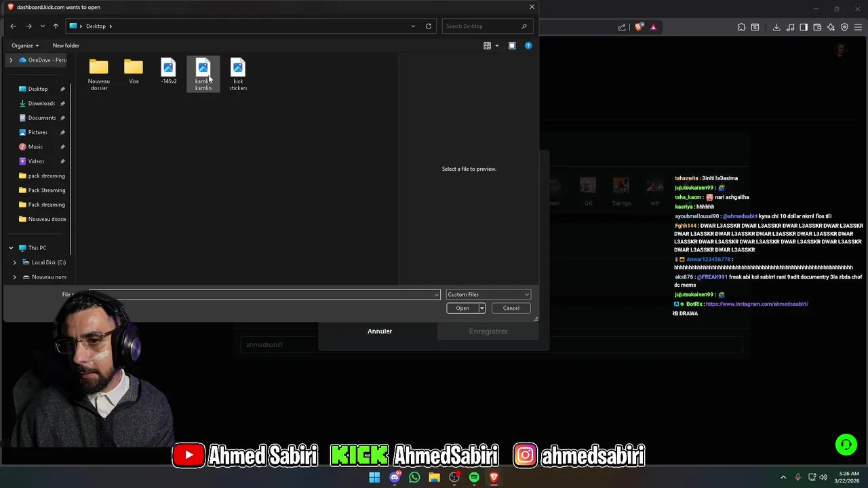Open Nouveau dossie folder in sidebar
This screenshot has height=488, width=868.
[x=43, y=219]
